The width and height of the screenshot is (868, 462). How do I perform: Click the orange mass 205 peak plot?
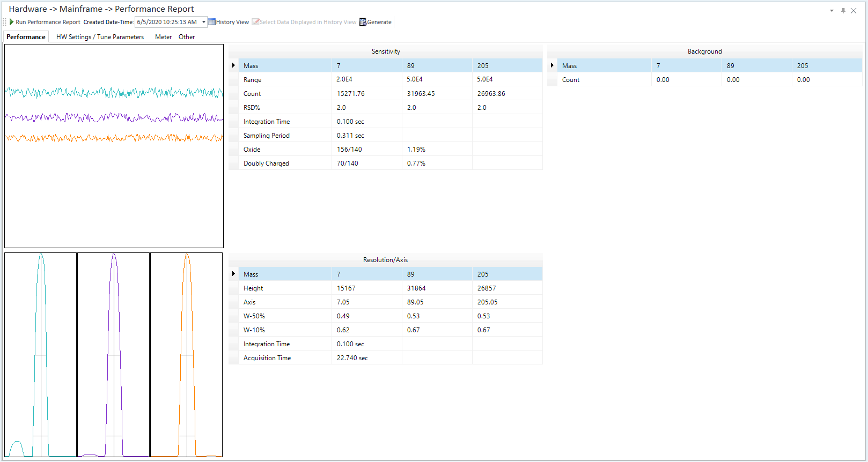point(186,355)
